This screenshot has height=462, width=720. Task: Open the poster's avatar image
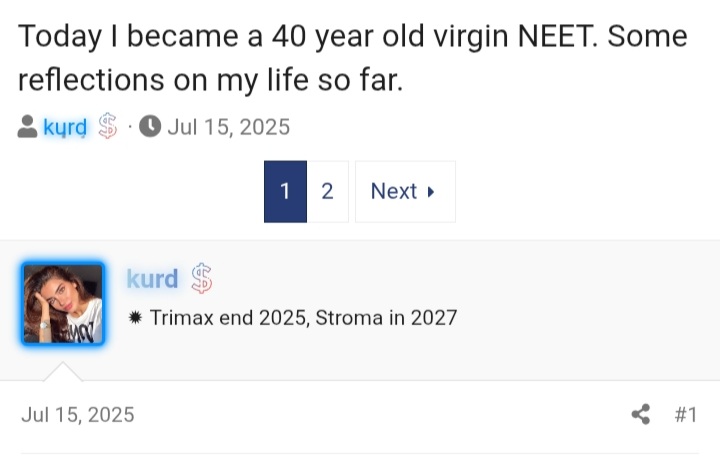point(62,304)
